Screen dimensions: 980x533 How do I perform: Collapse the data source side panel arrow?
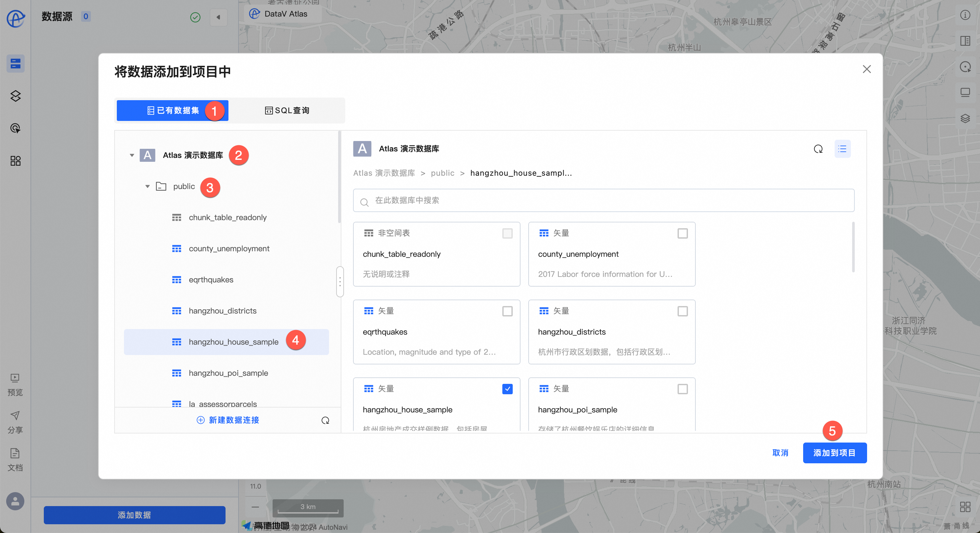point(218,17)
